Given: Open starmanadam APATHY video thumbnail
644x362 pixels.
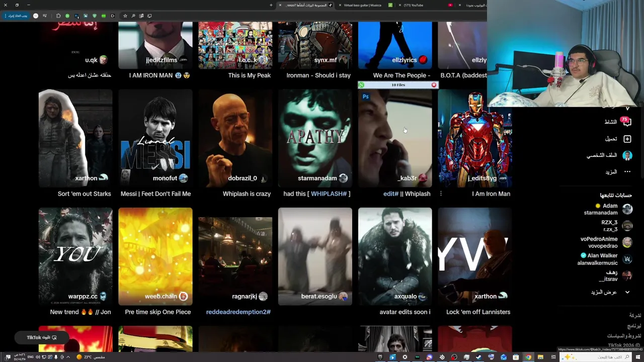Looking at the screenshot, I should tap(315, 138).
